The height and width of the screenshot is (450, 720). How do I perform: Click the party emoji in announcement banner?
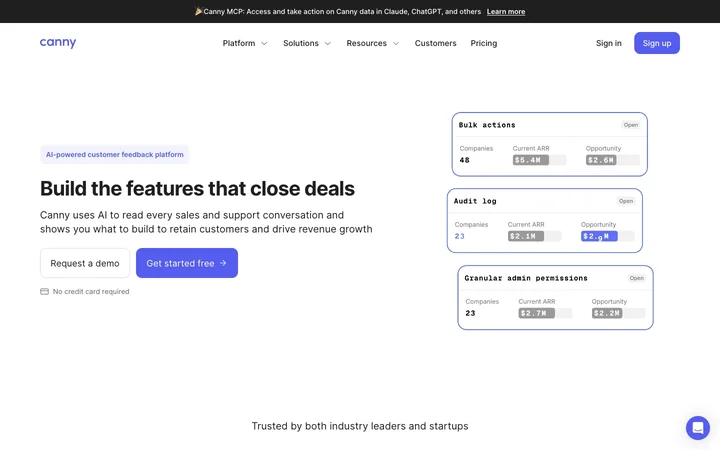(x=198, y=11)
